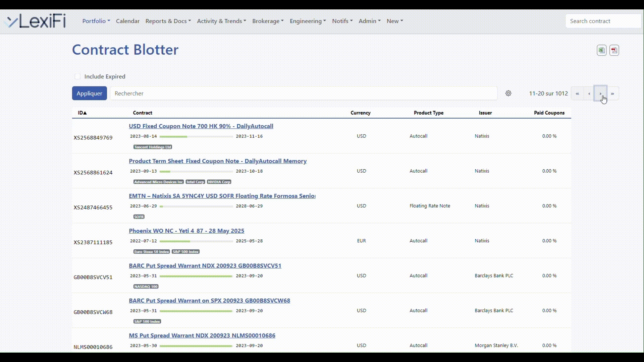Viewport: 644px width, 362px height.
Task: Open the Admin dropdown menu
Action: click(x=369, y=21)
